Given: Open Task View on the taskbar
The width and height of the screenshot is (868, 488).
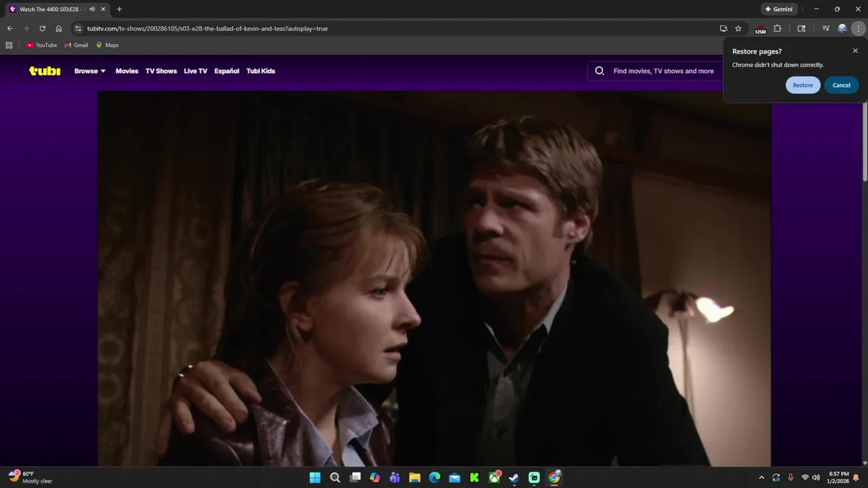Looking at the screenshot, I should pos(355,478).
